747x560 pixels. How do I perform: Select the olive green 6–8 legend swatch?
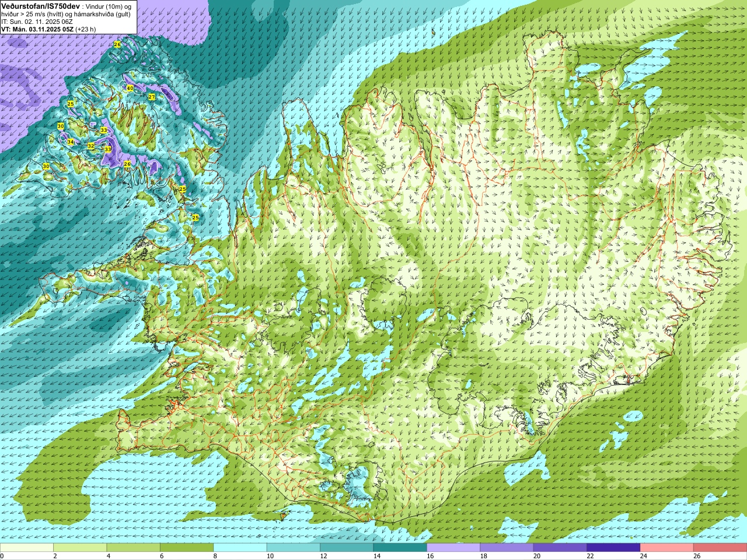click(187, 548)
